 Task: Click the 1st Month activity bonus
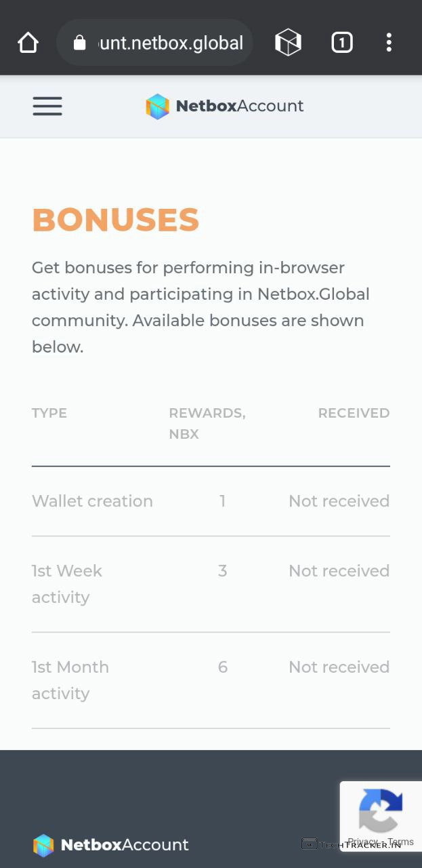[70, 679]
